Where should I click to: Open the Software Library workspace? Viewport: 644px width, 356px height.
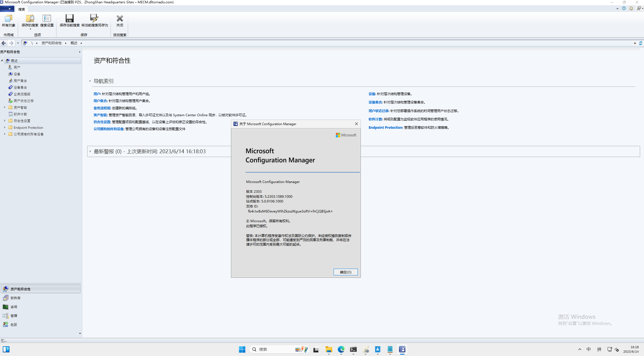[15, 298]
